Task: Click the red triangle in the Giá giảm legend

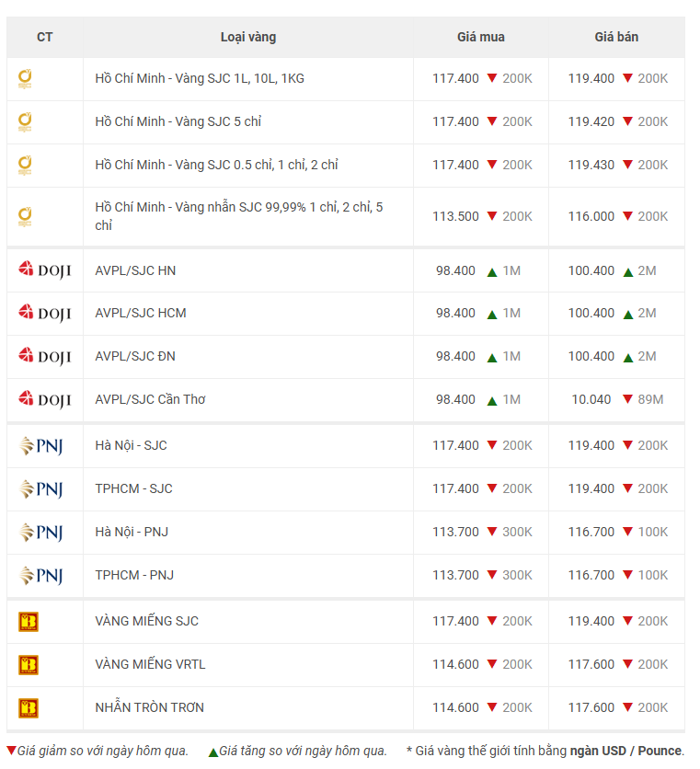Action: point(11,751)
